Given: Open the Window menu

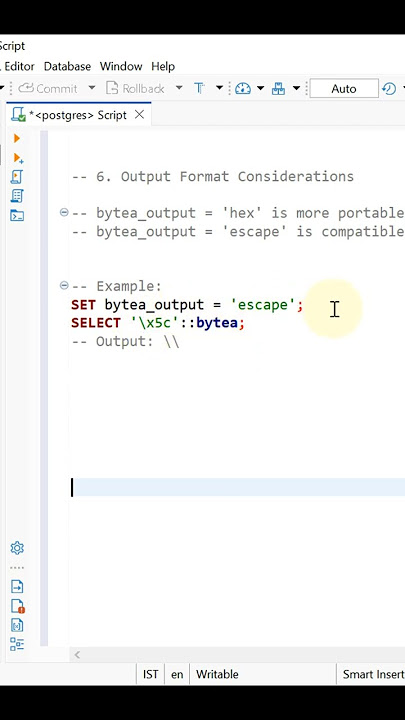Looking at the screenshot, I should pyautogui.click(x=121, y=66).
